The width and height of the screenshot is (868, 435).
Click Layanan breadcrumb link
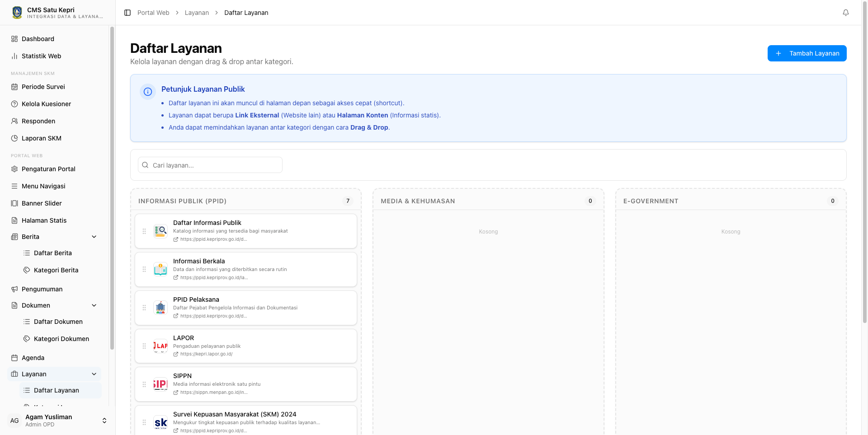tap(197, 13)
